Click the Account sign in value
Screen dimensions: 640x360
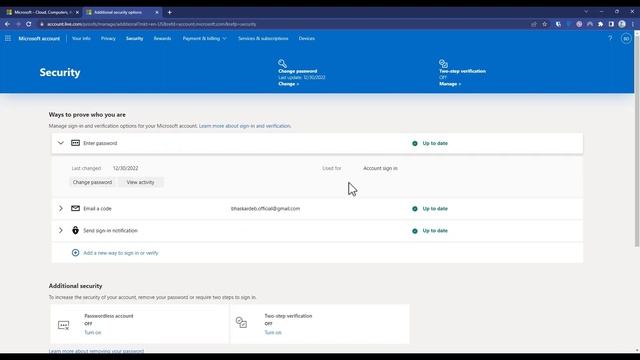tap(380, 168)
